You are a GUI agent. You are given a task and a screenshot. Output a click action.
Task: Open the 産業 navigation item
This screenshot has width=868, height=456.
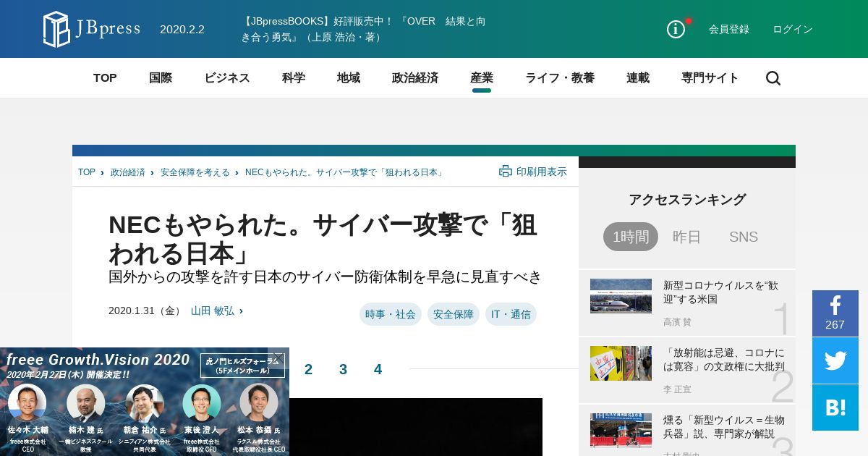(482, 78)
